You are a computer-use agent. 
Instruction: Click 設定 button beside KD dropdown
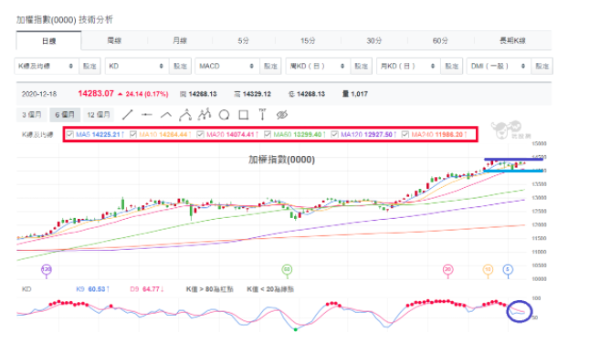pyautogui.click(x=180, y=66)
